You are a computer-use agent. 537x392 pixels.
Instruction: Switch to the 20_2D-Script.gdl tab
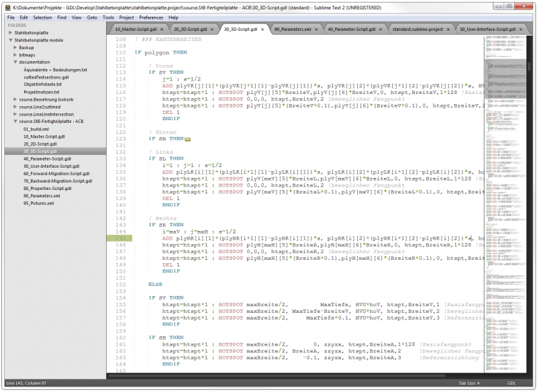click(189, 30)
